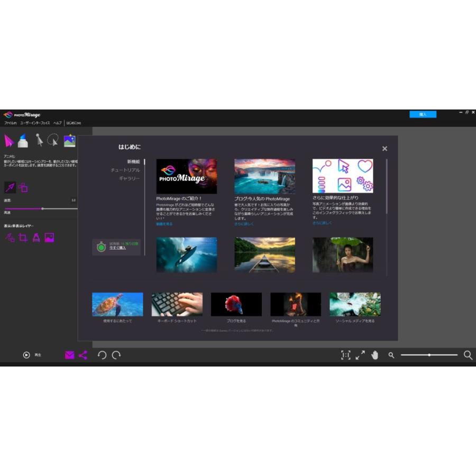Screen dimensions: 476x476
Task: Click the email envelope icon
Action: [x=70, y=355]
